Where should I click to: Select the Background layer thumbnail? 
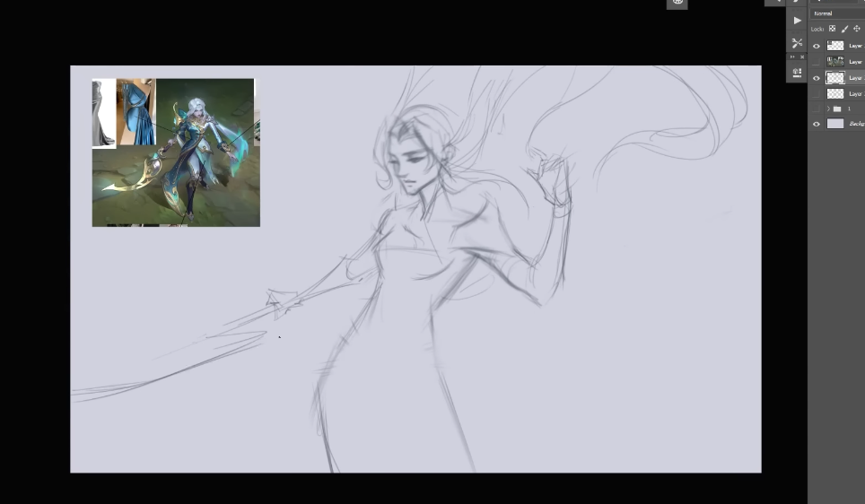coord(835,124)
